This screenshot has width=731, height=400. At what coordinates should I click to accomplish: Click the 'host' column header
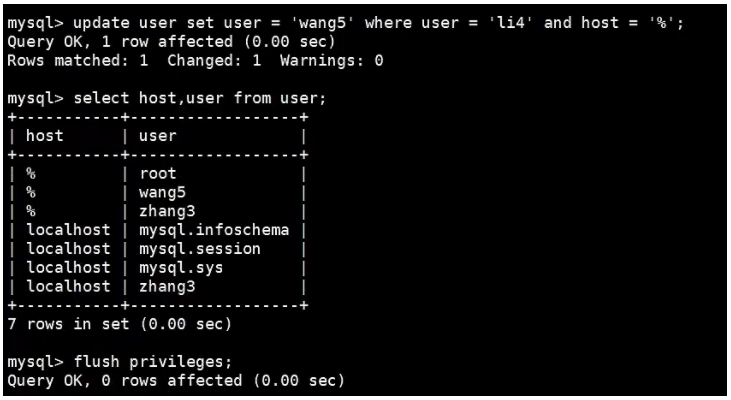(44, 136)
